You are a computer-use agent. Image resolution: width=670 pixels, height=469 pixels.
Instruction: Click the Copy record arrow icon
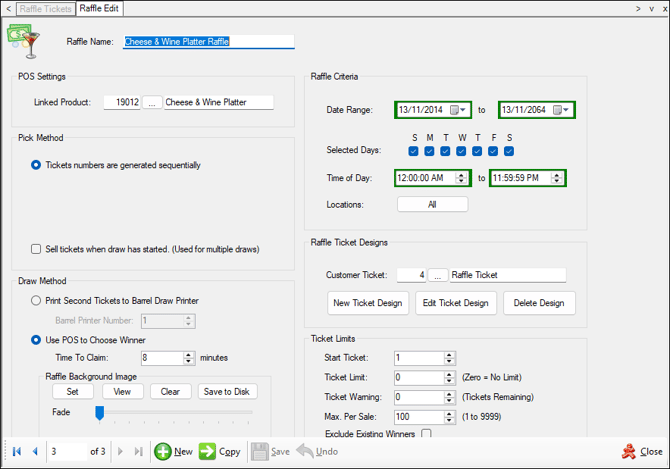point(207,451)
